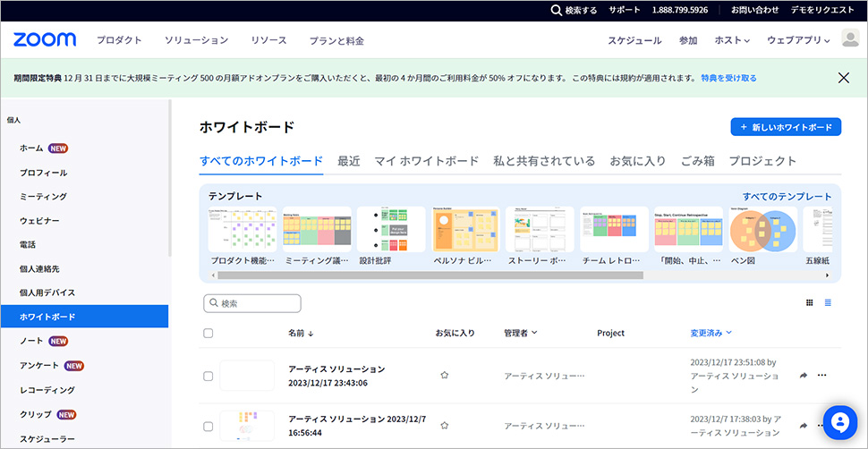The height and width of the screenshot is (449, 868).
Task: Switch to list view icon
Action: [828, 303]
